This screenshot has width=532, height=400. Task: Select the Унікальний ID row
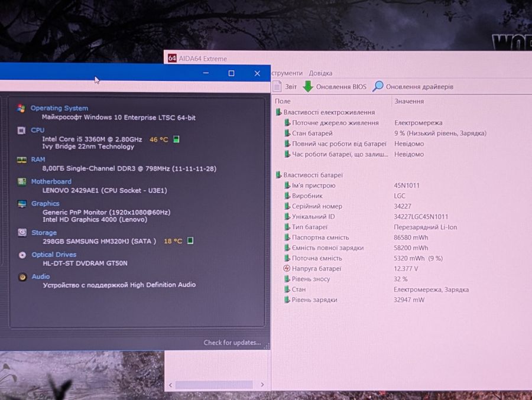(366, 216)
